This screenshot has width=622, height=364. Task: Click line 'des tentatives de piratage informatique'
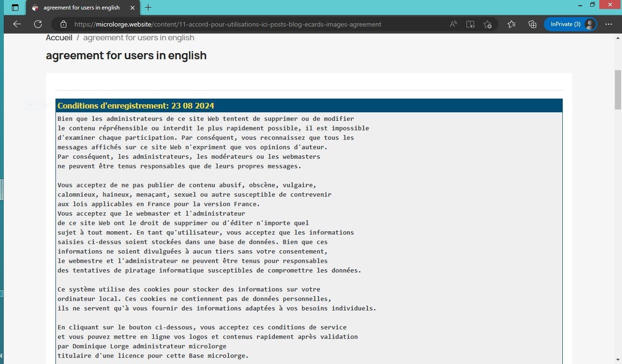(209, 270)
